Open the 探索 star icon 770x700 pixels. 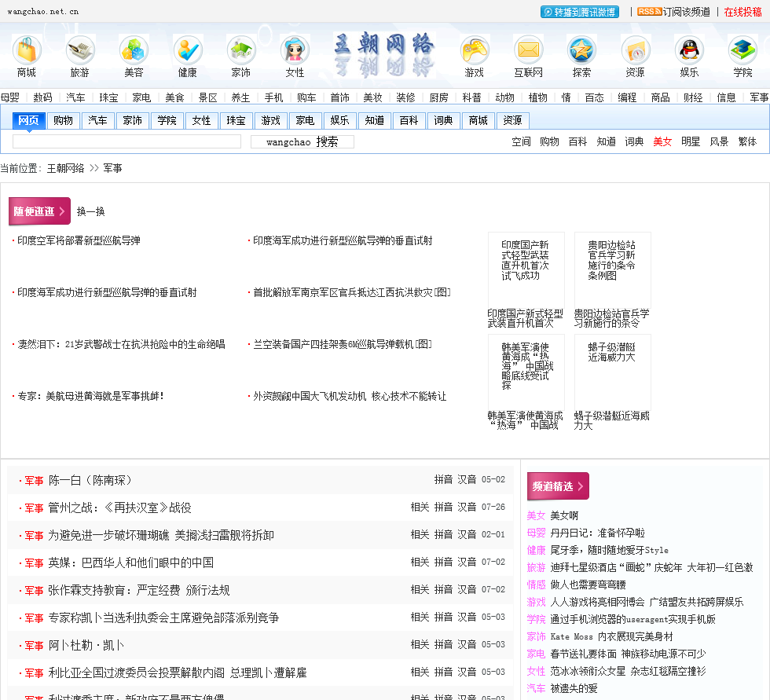click(582, 50)
